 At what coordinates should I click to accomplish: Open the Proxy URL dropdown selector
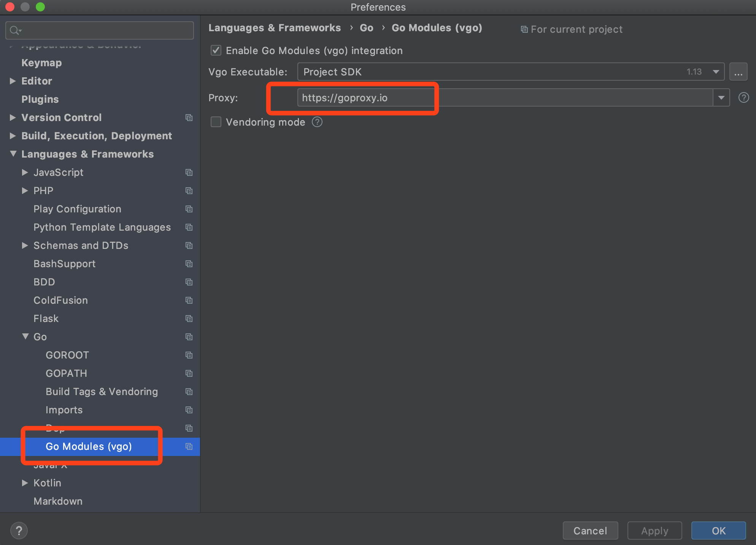pos(721,97)
